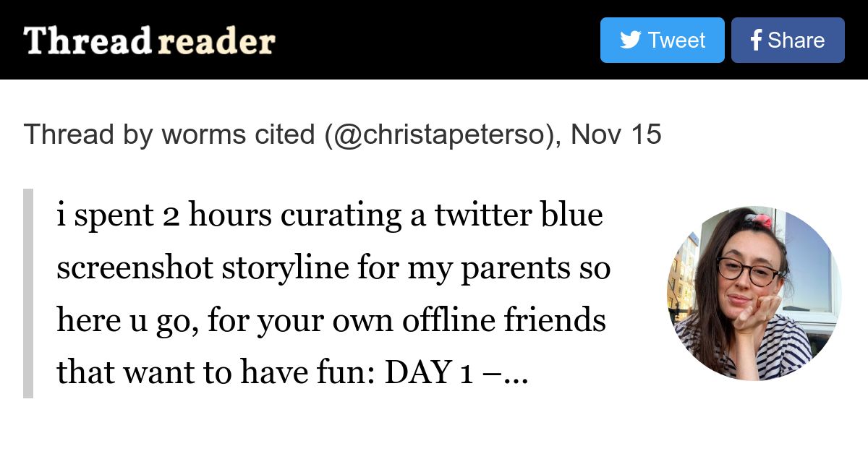Select the "worms cited" author name
868x454 pixels.
pos(239,134)
